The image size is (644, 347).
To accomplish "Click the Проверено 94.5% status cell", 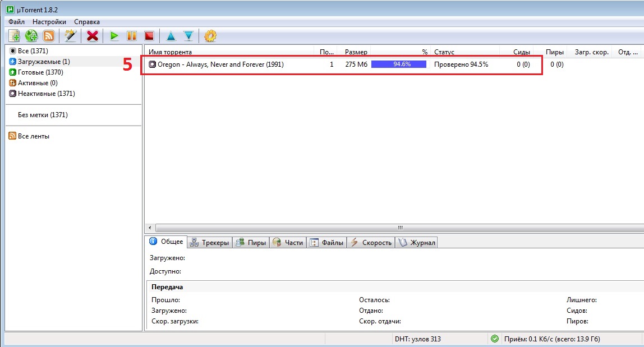I will [461, 64].
